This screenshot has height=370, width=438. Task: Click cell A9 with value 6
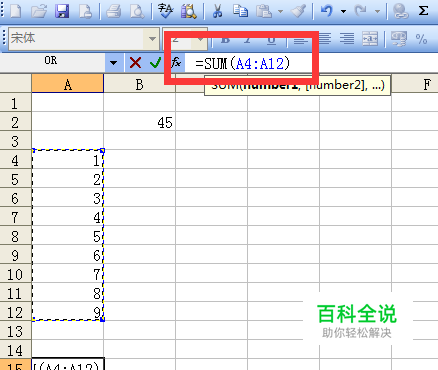point(68,255)
